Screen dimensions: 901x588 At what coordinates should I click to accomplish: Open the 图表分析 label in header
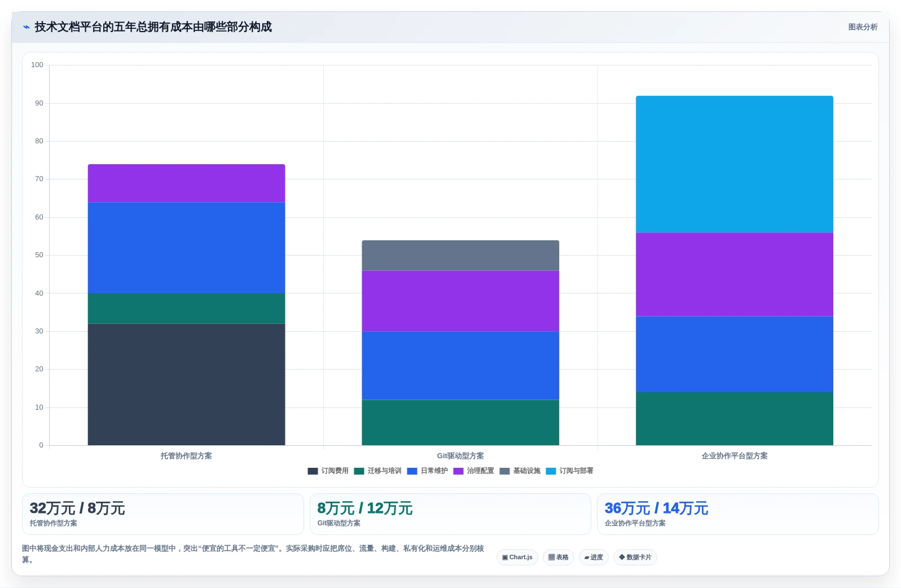coord(863,27)
